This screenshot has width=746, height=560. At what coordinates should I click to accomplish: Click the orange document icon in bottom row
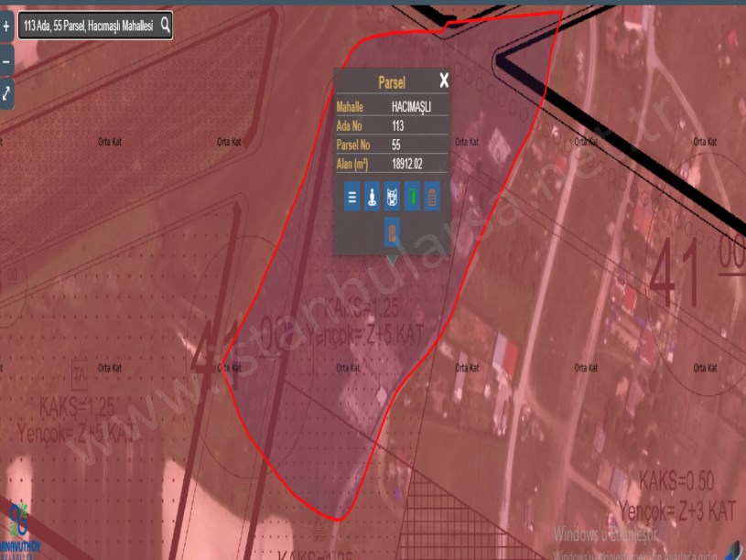tap(392, 232)
